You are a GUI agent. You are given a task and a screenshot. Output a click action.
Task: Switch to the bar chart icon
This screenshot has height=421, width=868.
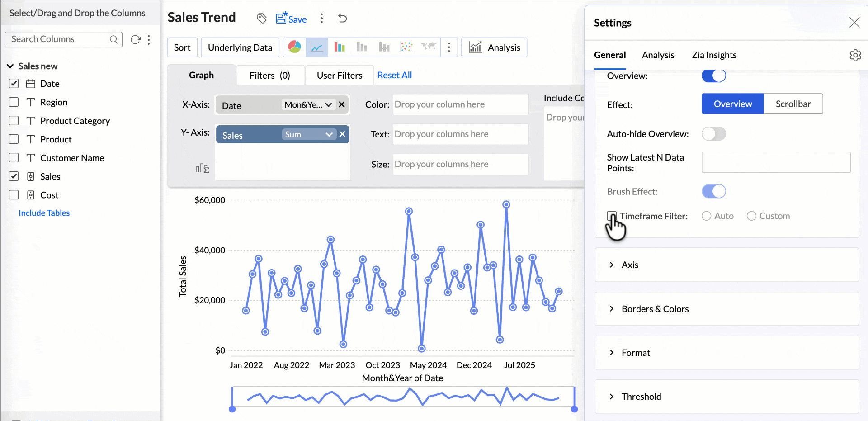coord(340,47)
